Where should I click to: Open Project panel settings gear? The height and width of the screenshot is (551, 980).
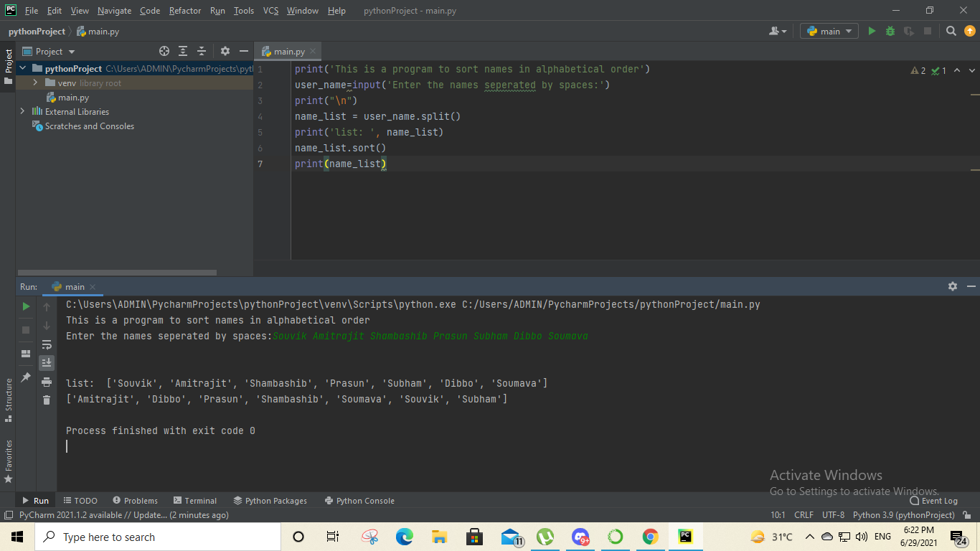point(225,51)
